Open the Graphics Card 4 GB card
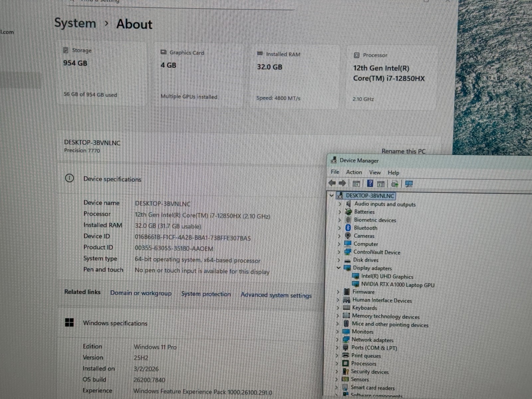The width and height of the screenshot is (532, 399). coord(199,75)
